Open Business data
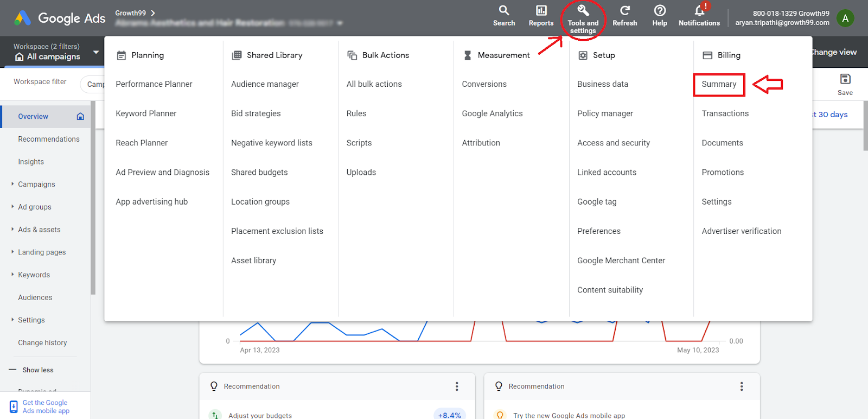Image resolution: width=868 pixels, height=419 pixels. (603, 84)
